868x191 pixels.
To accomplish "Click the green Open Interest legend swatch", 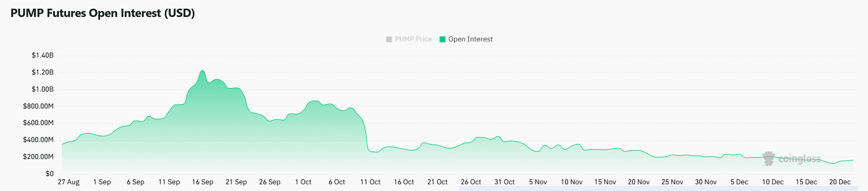I will [x=442, y=39].
